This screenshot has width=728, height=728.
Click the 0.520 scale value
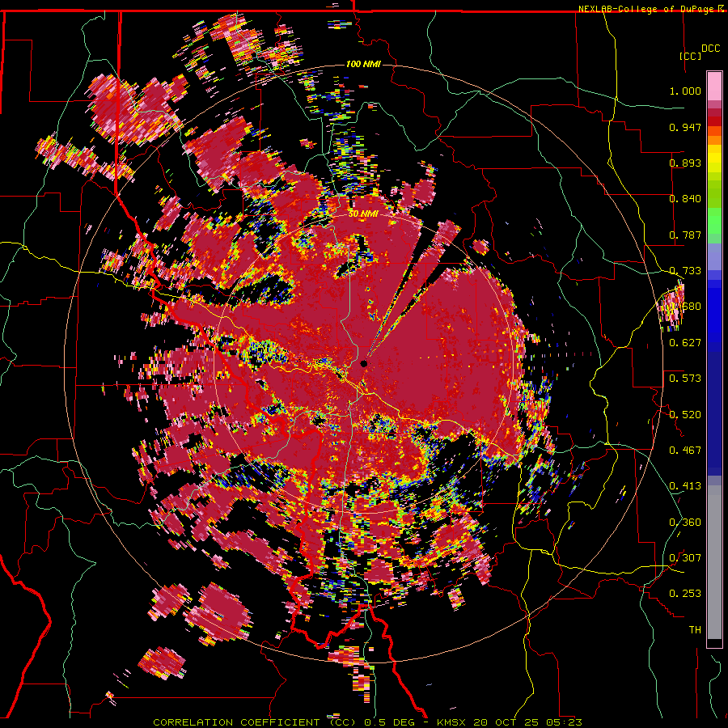coord(685,415)
